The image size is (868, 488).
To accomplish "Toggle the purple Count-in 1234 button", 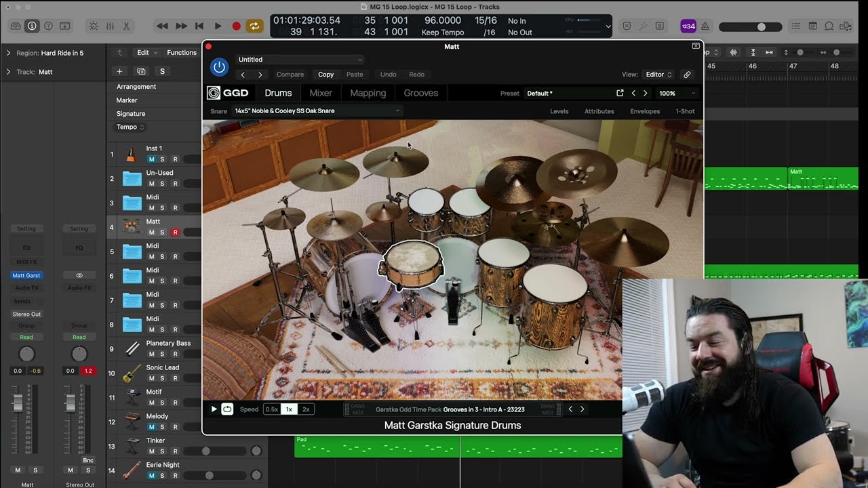I will point(688,26).
